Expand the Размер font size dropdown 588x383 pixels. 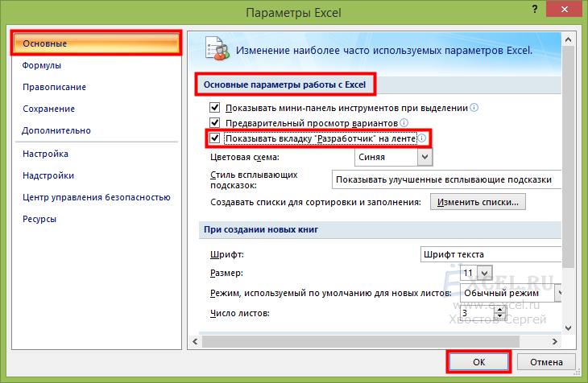(x=485, y=273)
